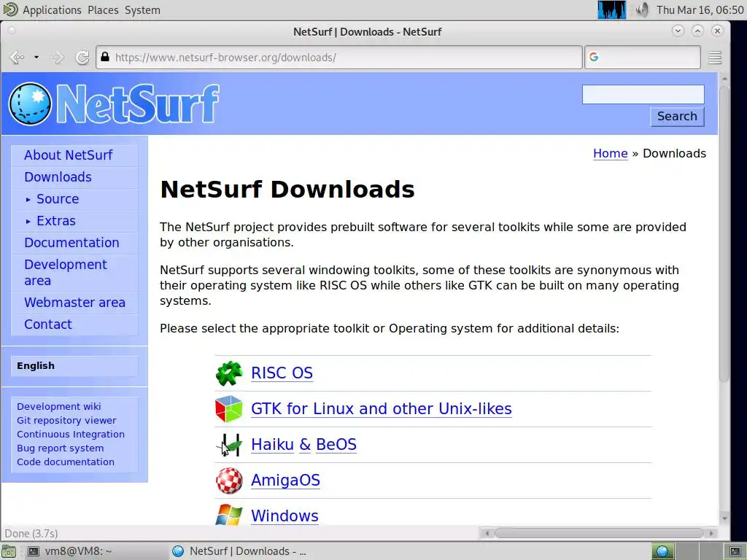Click the Home breadcrumb link
Viewport: 747px width, 560px height.
[611, 153]
